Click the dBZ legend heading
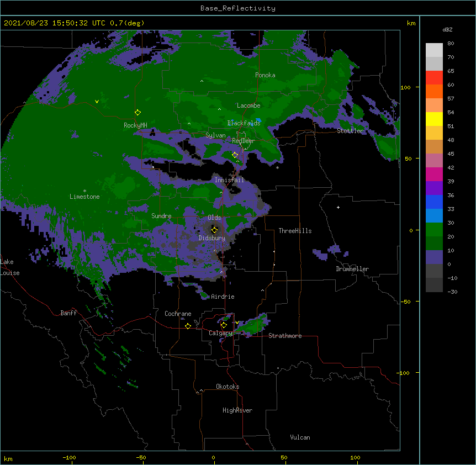 [447, 29]
